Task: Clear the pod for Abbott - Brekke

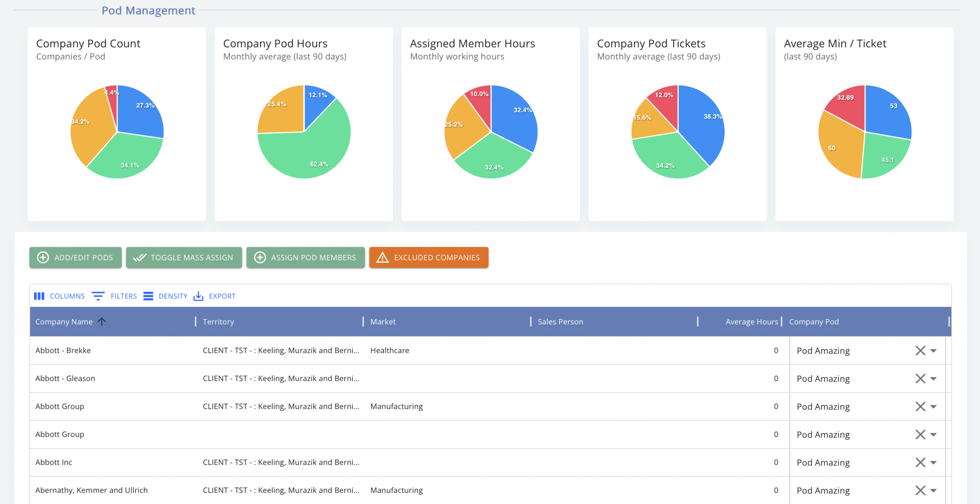Action: click(920, 350)
